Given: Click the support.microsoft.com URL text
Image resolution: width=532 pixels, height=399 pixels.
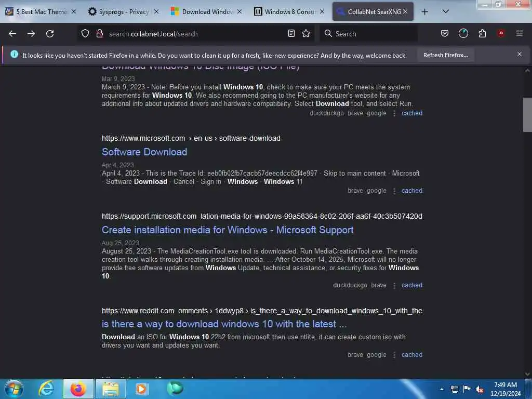Looking at the screenshot, I should (262, 216).
